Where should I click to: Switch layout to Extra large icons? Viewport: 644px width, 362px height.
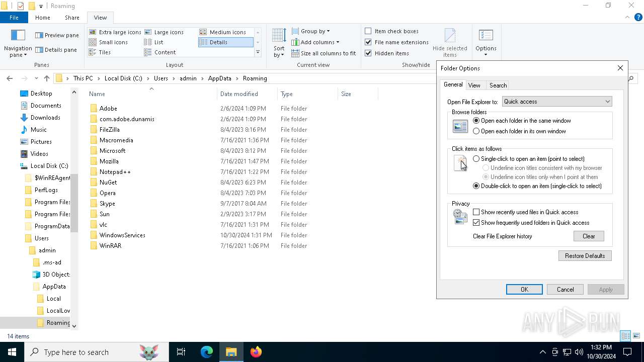click(x=115, y=32)
